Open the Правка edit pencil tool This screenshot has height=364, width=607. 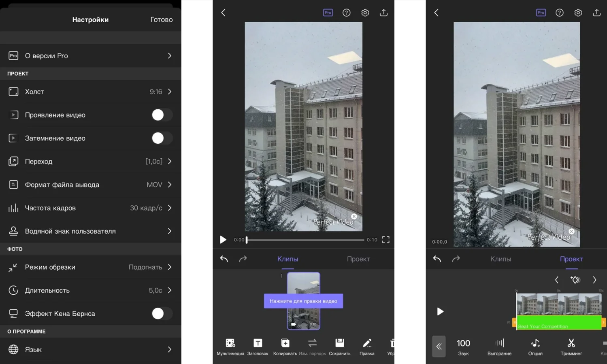(x=367, y=343)
